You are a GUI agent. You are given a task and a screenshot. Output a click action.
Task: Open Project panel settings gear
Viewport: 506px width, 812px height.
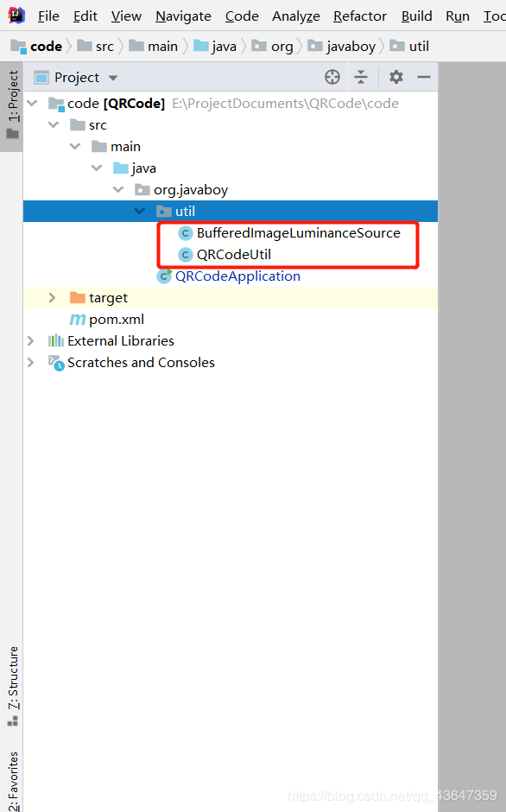pos(396,77)
